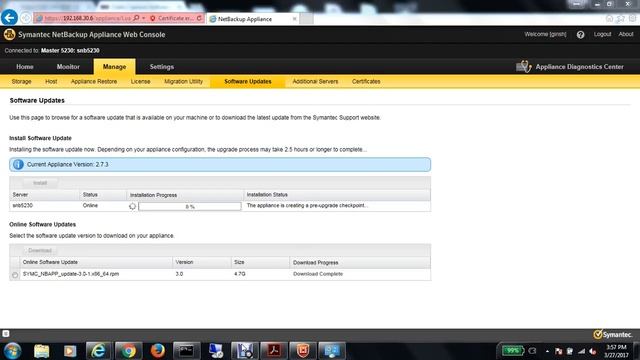Click the Version column header

pyautogui.click(x=184, y=262)
